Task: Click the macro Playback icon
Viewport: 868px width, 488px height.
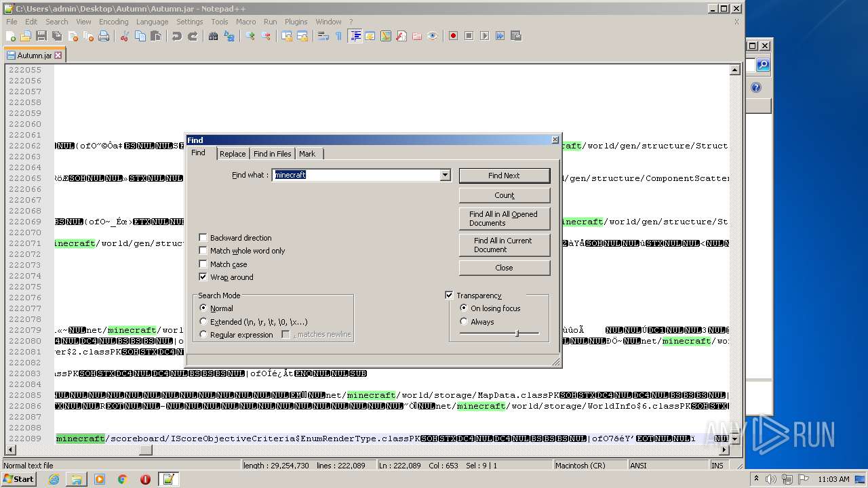Action: (485, 36)
